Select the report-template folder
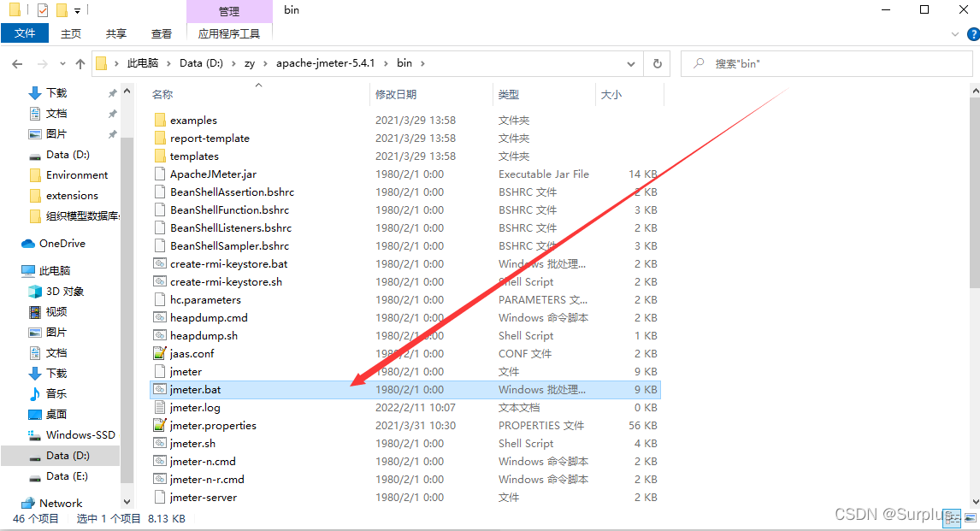Viewport: 980px width, 531px height. coord(210,138)
